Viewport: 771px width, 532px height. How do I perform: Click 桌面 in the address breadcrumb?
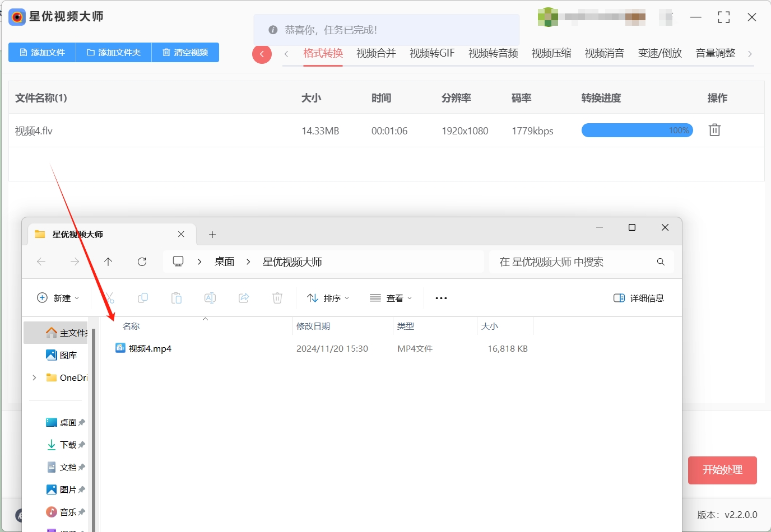[x=224, y=262]
